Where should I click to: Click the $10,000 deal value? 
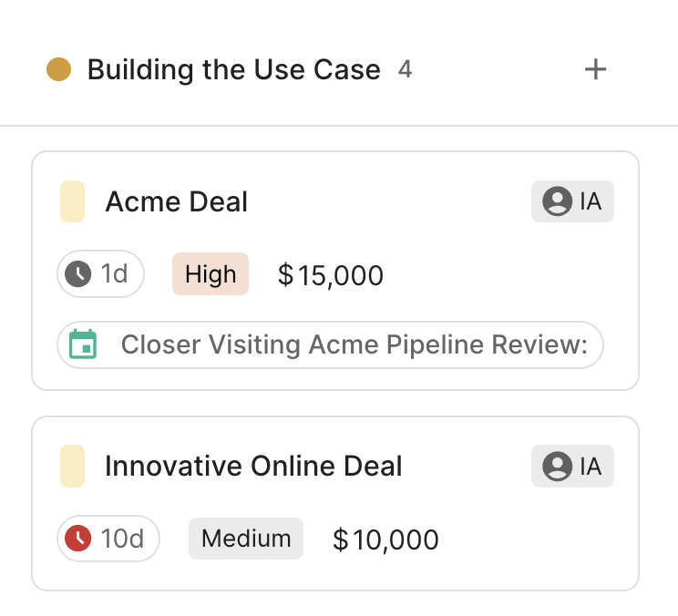385,539
